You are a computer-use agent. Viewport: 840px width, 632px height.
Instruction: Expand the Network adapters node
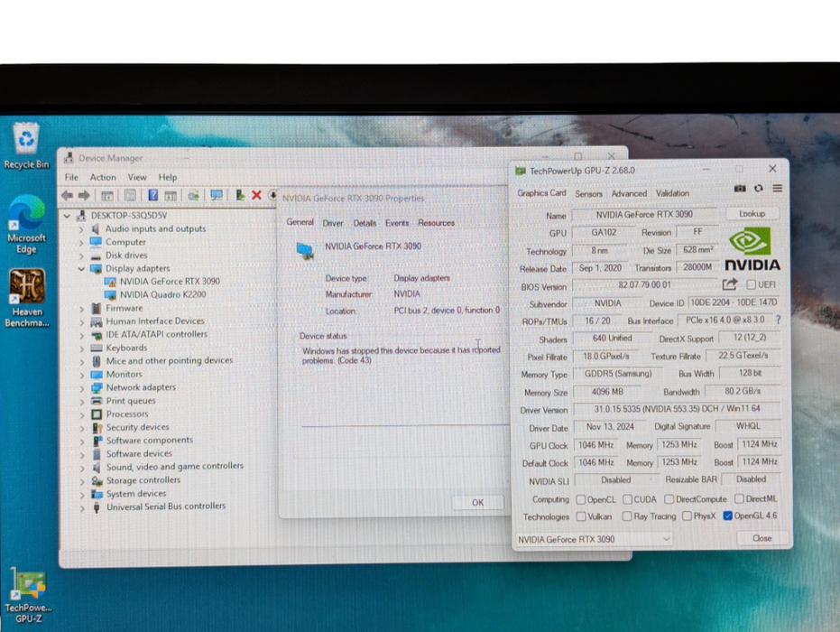pyautogui.click(x=82, y=387)
